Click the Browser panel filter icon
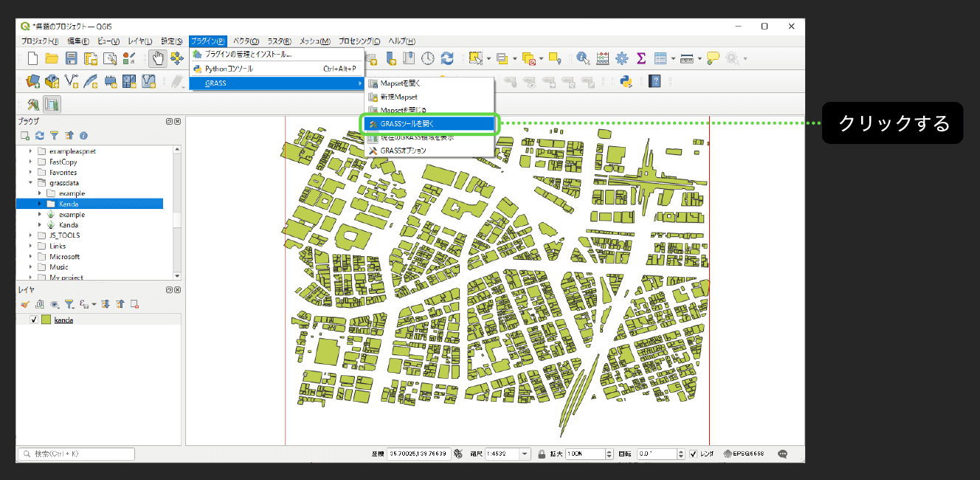Viewport: 980px width, 480px height. (55, 136)
